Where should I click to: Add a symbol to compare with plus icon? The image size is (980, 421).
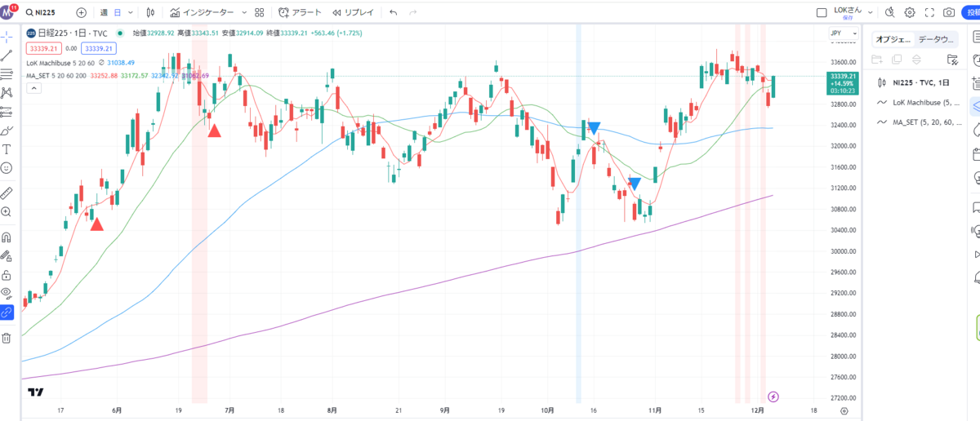[x=81, y=13]
